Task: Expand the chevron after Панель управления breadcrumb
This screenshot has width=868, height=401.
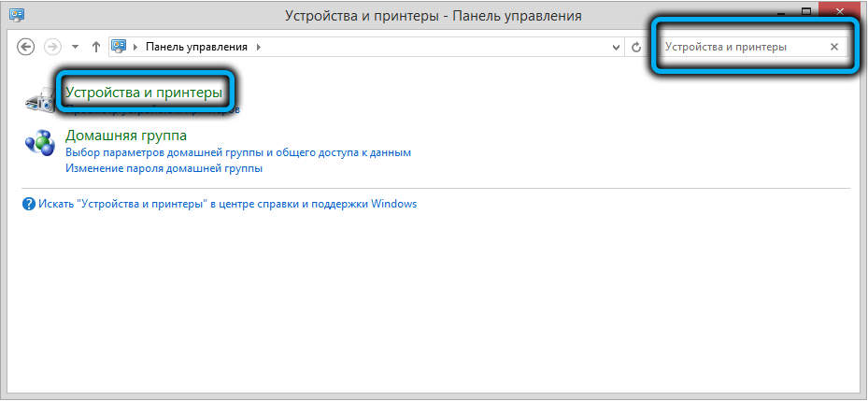Action: click(x=259, y=47)
